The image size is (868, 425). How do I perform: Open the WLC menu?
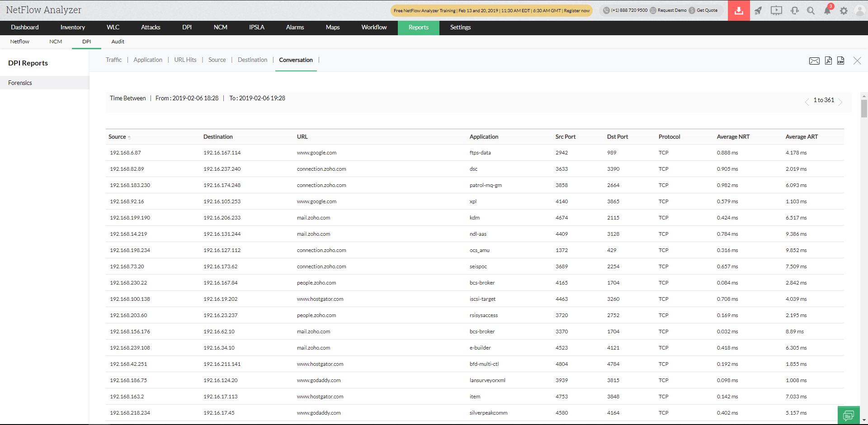[113, 28]
